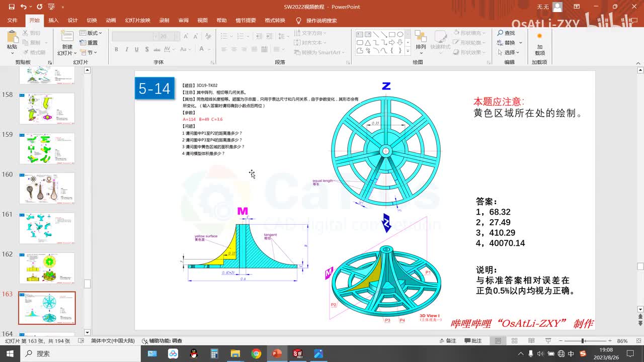Open the font name combo box
This screenshot has height=362, width=644.
(135, 36)
